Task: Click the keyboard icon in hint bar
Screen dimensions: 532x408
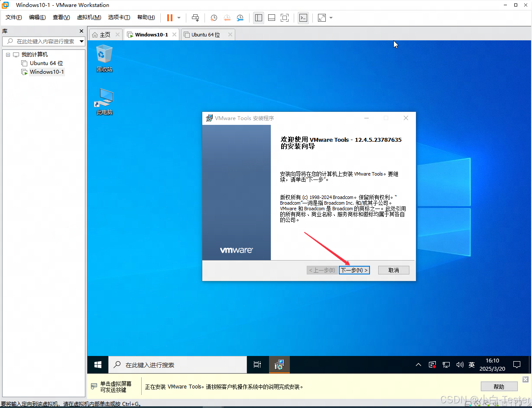Action: [x=94, y=386]
